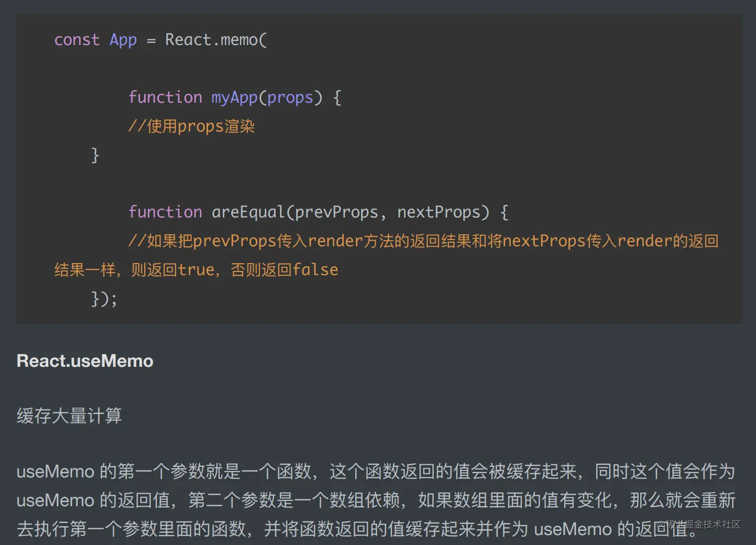Click the 'function areEqual(prevProps, nextProps) {' line
Viewport: 756px width, 545px height.
click(319, 212)
